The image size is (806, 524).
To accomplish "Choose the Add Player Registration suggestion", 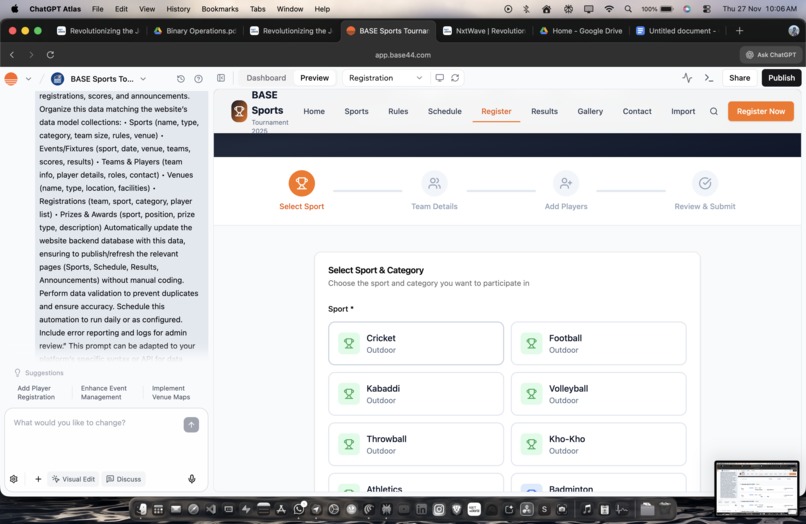I will [36, 392].
